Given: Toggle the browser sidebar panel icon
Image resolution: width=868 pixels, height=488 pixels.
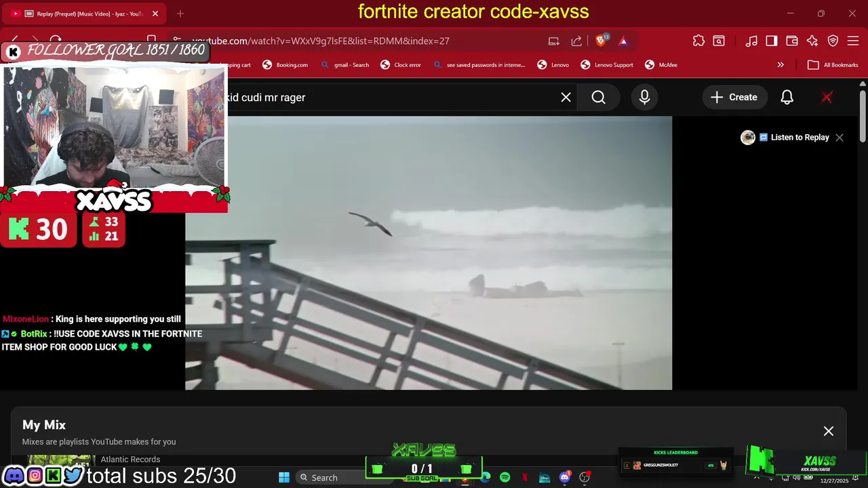Looking at the screenshot, I should (x=772, y=41).
